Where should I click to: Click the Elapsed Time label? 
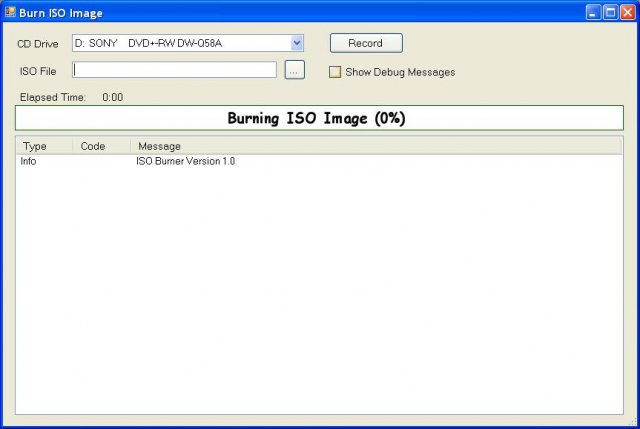point(53,97)
